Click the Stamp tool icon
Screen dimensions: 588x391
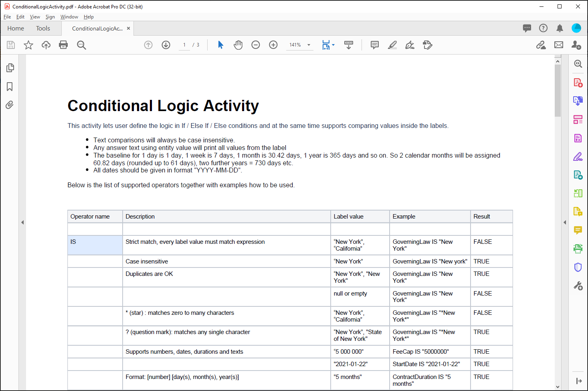[x=428, y=45]
